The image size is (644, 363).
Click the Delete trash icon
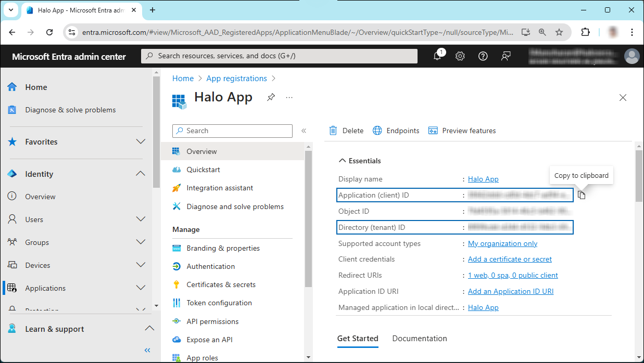333,131
